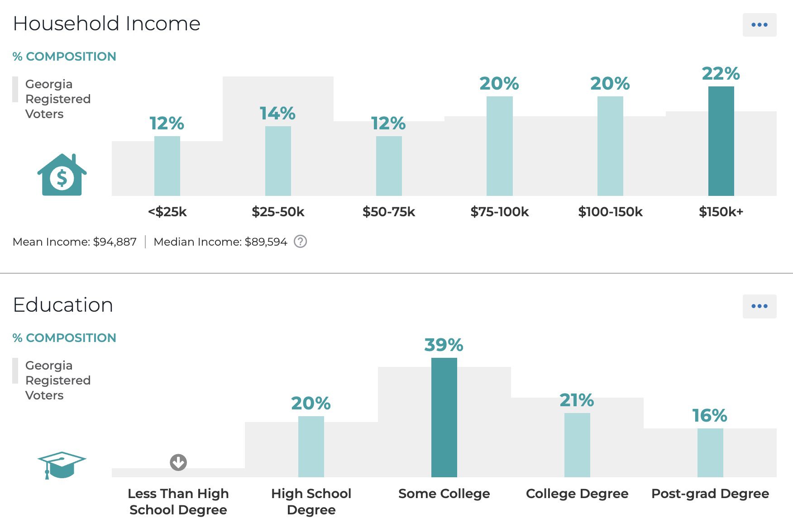
Task: Click the <$25k income bar
Action: pyautogui.click(x=167, y=166)
